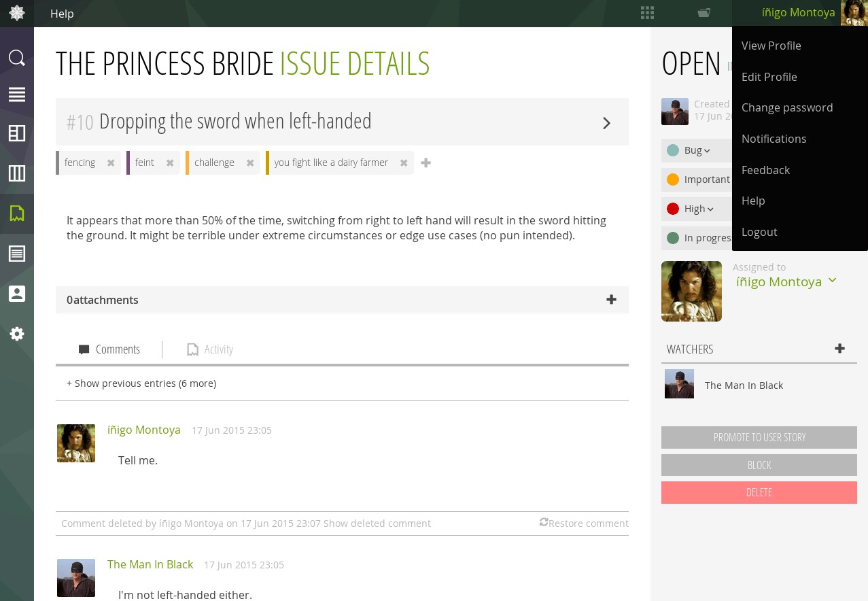Open the kanban columns icon in sidebar
The height and width of the screenshot is (601, 868).
(17, 173)
